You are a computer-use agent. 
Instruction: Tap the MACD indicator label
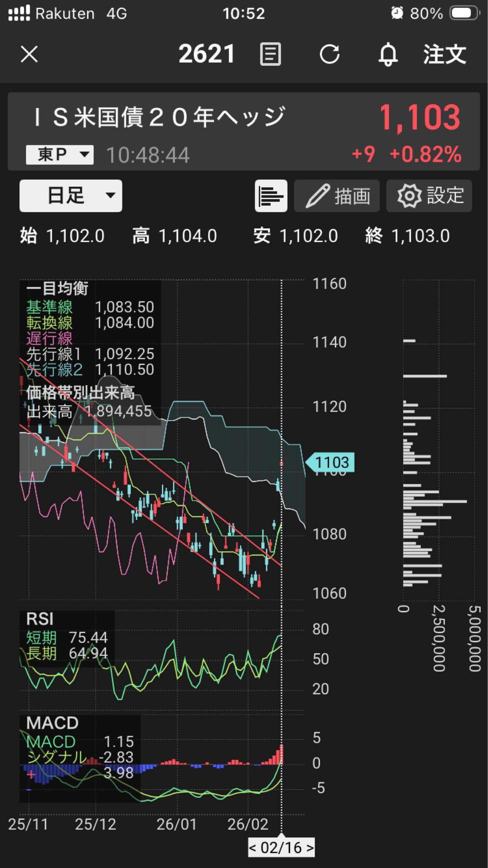pyautogui.click(x=52, y=723)
